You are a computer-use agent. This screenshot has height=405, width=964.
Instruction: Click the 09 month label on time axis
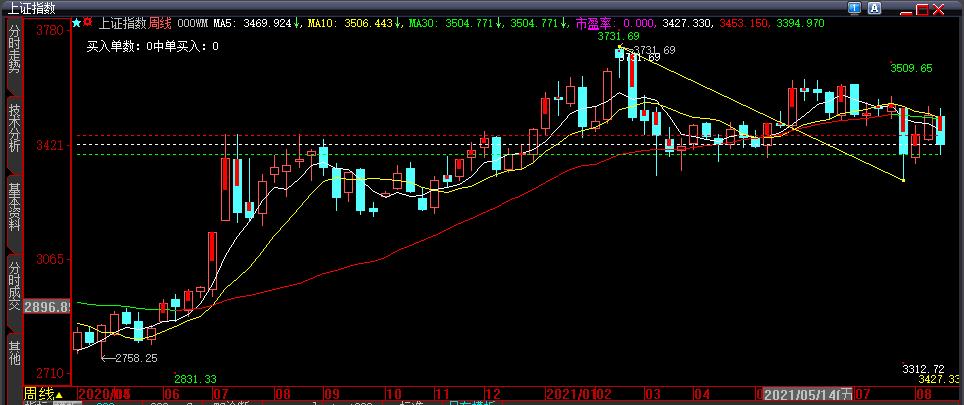tap(331, 394)
